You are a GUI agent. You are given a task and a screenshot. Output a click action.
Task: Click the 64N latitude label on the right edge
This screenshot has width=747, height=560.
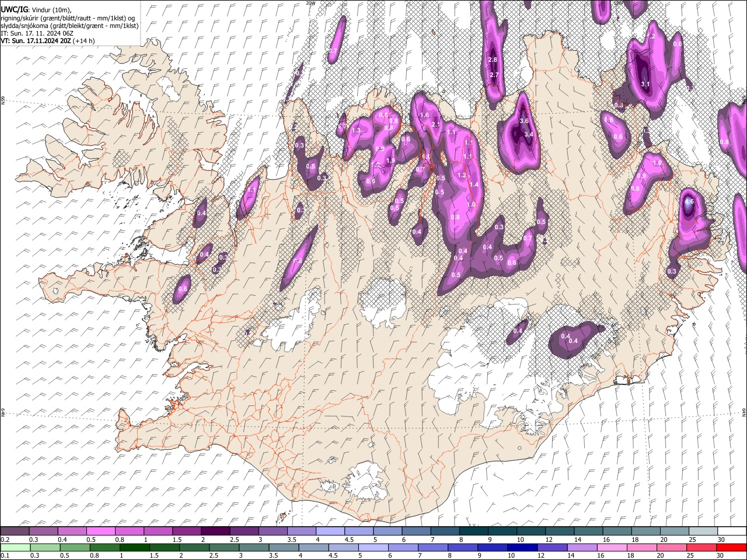pos(744,412)
